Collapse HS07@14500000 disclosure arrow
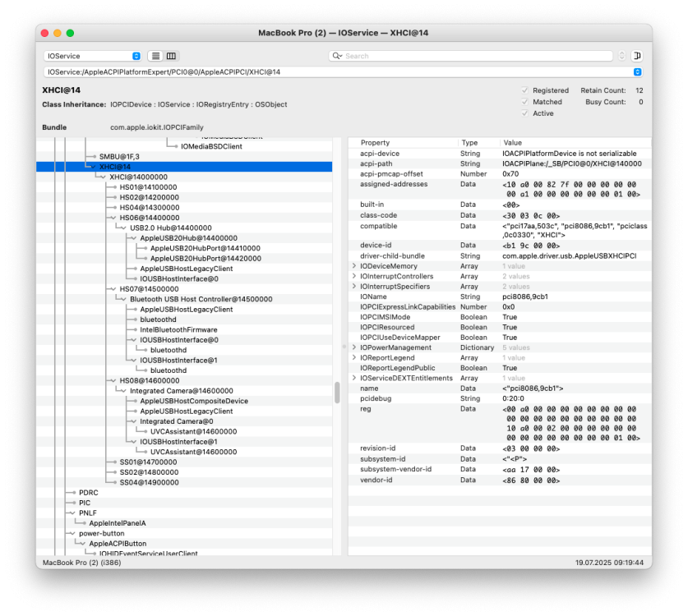 point(113,289)
